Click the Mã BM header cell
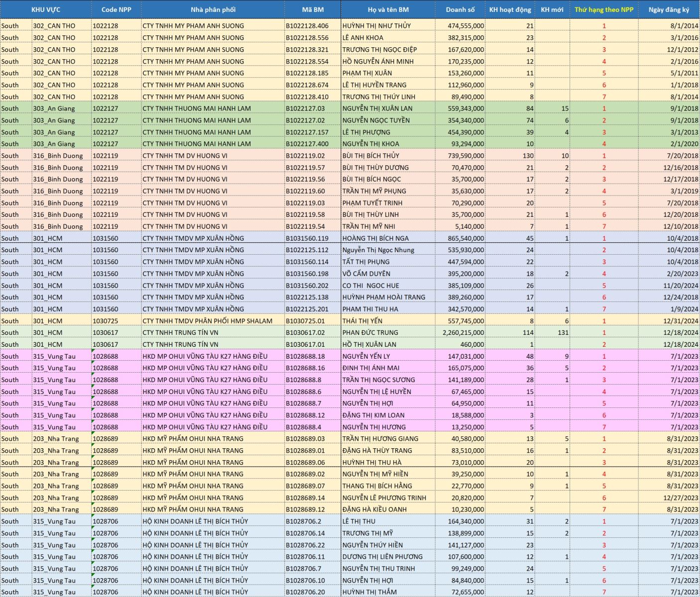700x597 pixels. pyautogui.click(x=313, y=9)
